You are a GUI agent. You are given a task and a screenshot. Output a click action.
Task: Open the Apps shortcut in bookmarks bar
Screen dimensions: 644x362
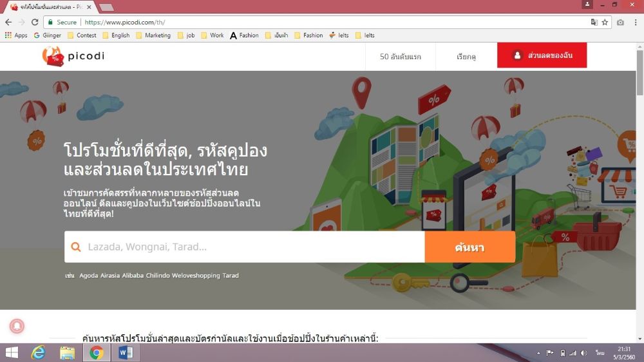16,35
